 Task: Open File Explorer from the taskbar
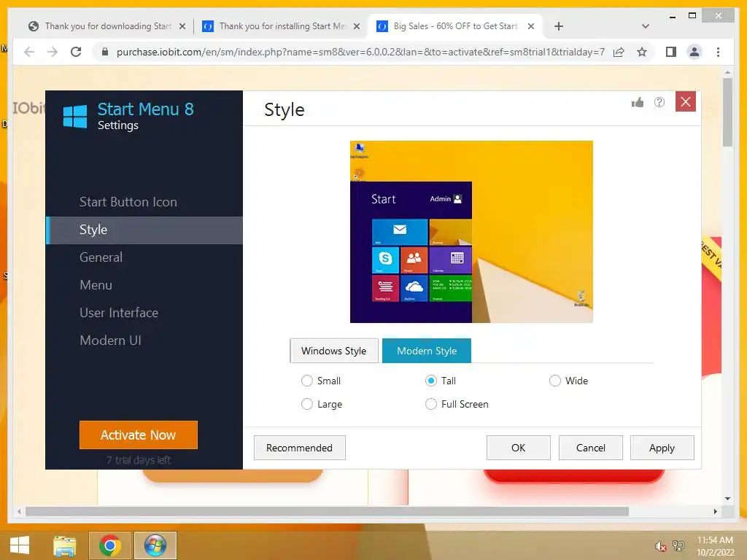[65, 545]
